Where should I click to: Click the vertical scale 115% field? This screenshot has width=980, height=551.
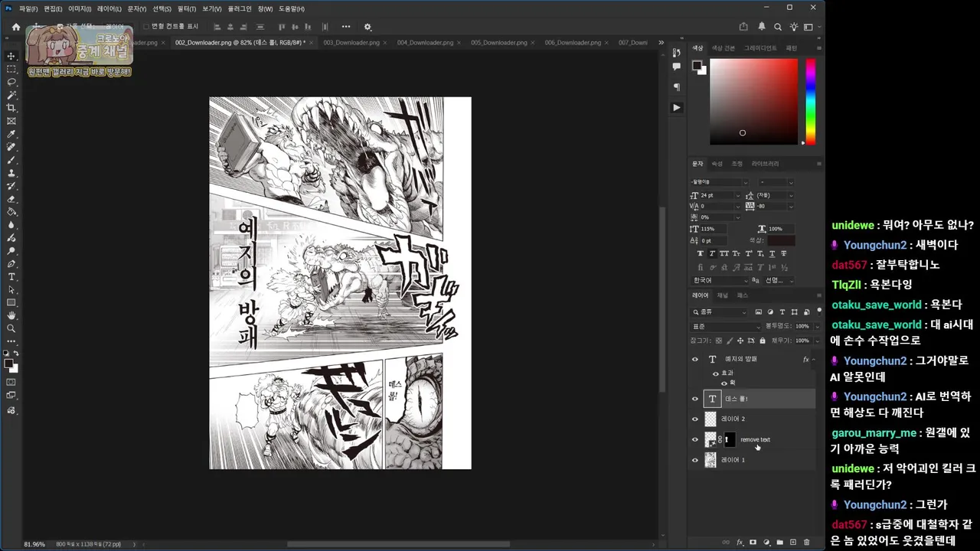click(x=715, y=229)
